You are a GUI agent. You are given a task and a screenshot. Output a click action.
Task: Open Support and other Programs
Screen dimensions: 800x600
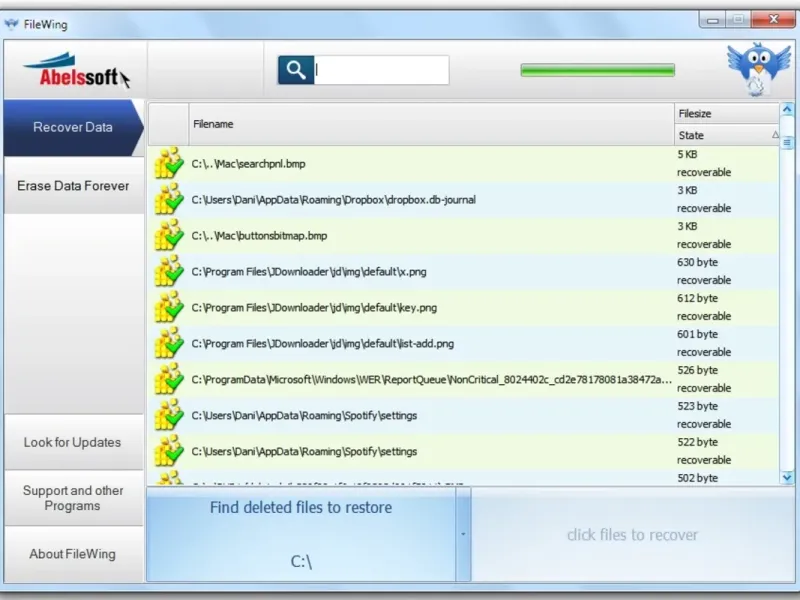pos(73,498)
